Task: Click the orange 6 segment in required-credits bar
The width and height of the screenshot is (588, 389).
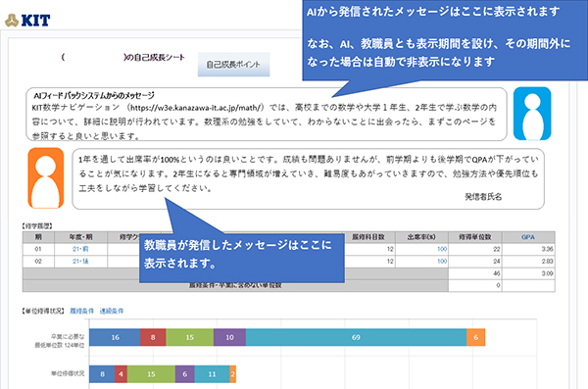Action: [x=476, y=337]
